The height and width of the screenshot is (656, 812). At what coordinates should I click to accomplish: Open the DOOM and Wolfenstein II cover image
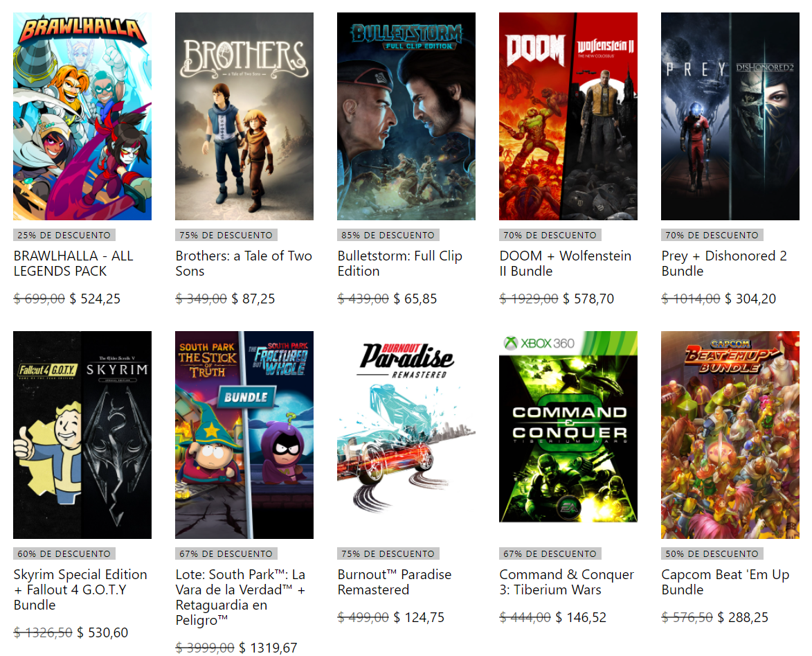(x=568, y=116)
